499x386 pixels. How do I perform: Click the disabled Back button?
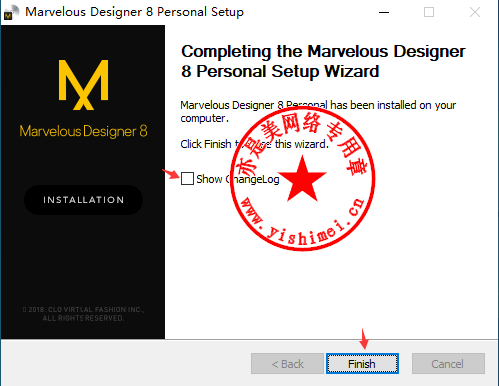pyautogui.click(x=287, y=364)
